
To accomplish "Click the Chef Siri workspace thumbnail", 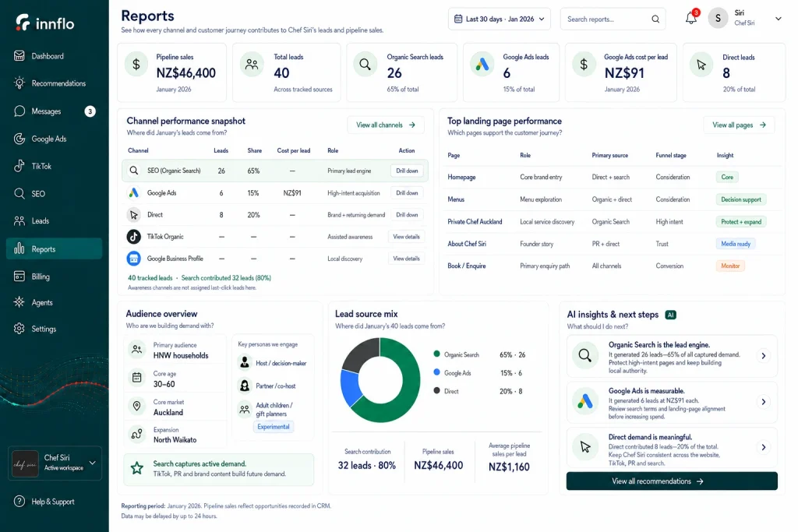I will tap(25, 463).
